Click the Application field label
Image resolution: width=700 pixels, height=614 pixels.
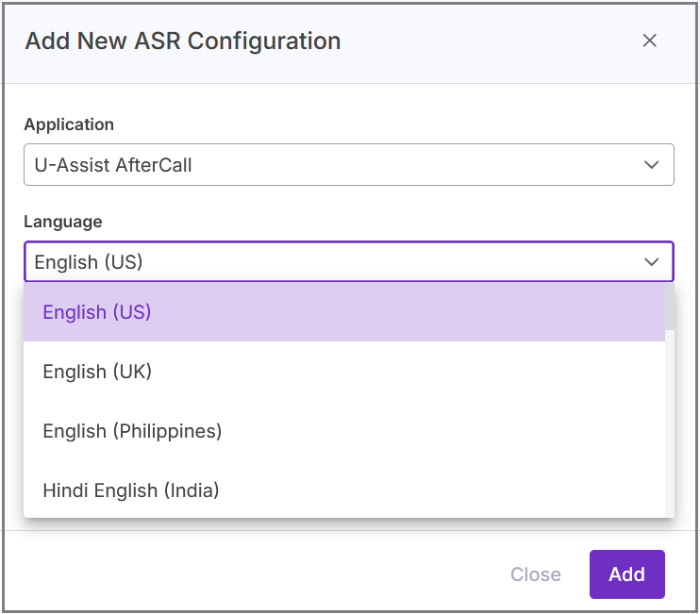(x=69, y=124)
